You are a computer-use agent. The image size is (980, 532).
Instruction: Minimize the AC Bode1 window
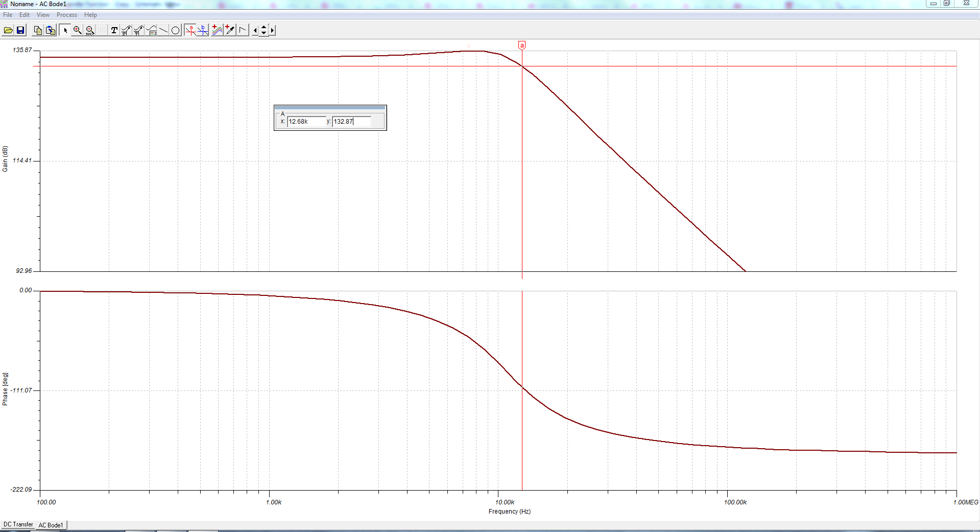(x=933, y=3)
